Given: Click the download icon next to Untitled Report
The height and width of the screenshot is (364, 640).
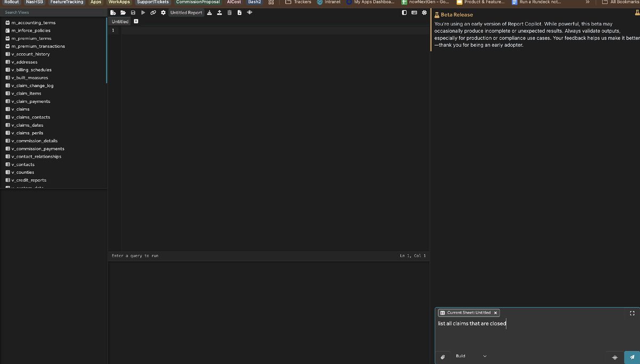Looking at the screenshot, I should [210, 12].
